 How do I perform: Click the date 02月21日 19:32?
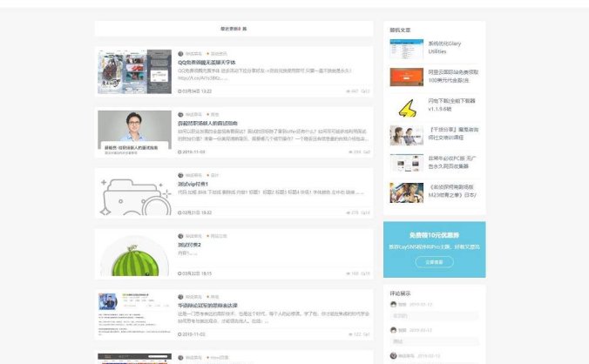pos(197,212)
